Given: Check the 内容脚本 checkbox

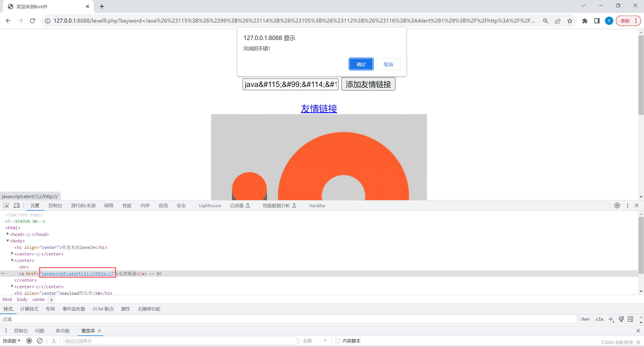Looking at the screenshot, I should 338,341.
